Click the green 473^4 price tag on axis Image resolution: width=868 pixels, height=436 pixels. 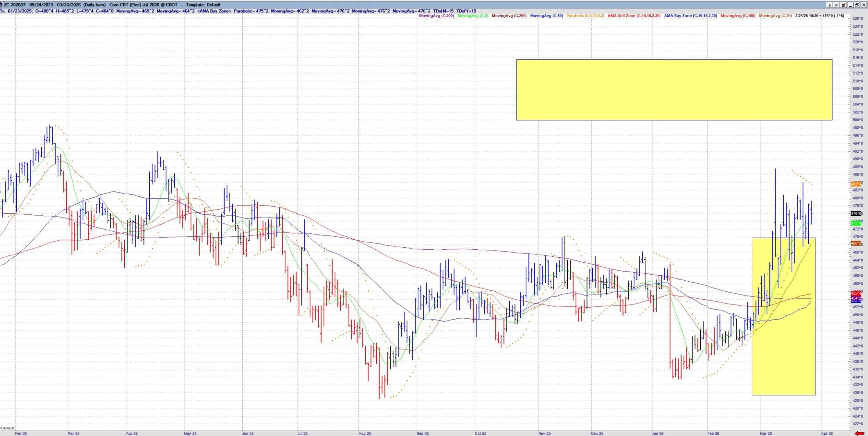coord(856,223)
